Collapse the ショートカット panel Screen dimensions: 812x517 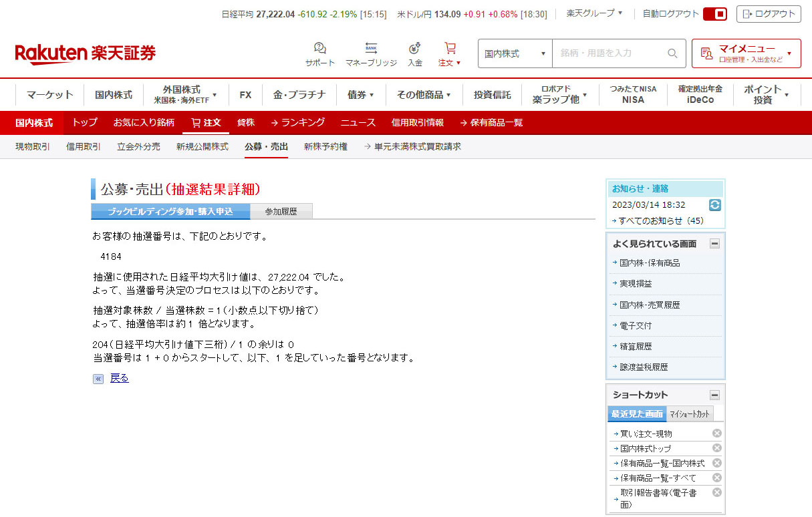(x=714, y=395)
